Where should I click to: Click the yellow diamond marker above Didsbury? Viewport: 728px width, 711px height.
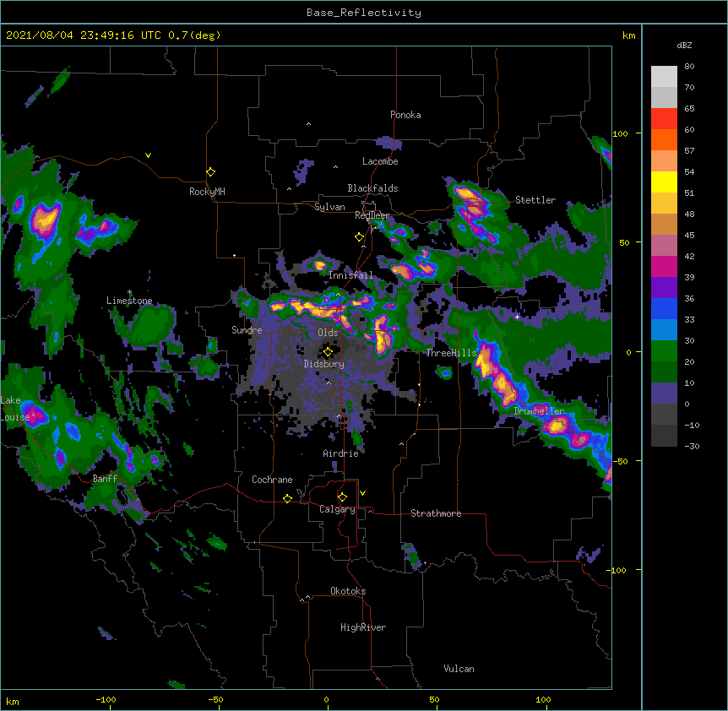tap(328, 352)
